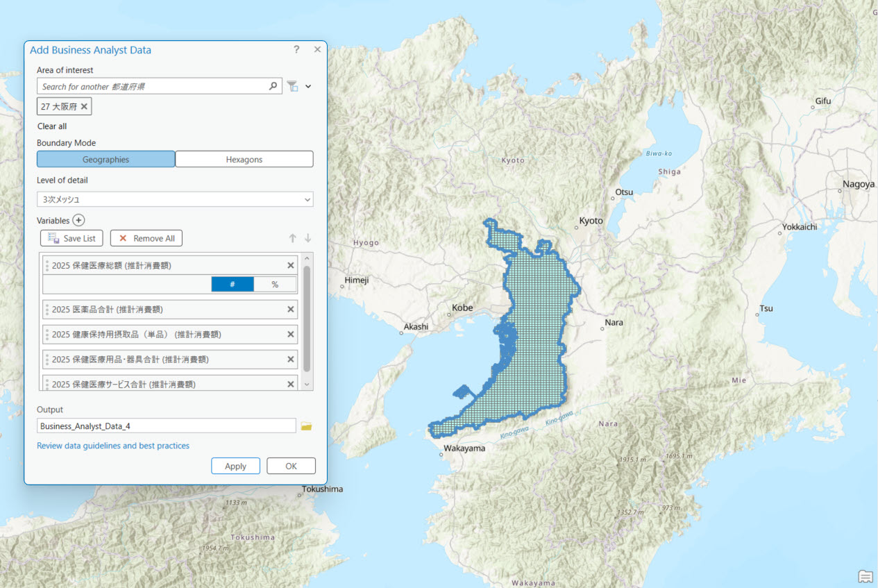Screen dimensions: 878x588
Task: Remove the 2025 医薬品合計 variable
Action: pos(291,310)
